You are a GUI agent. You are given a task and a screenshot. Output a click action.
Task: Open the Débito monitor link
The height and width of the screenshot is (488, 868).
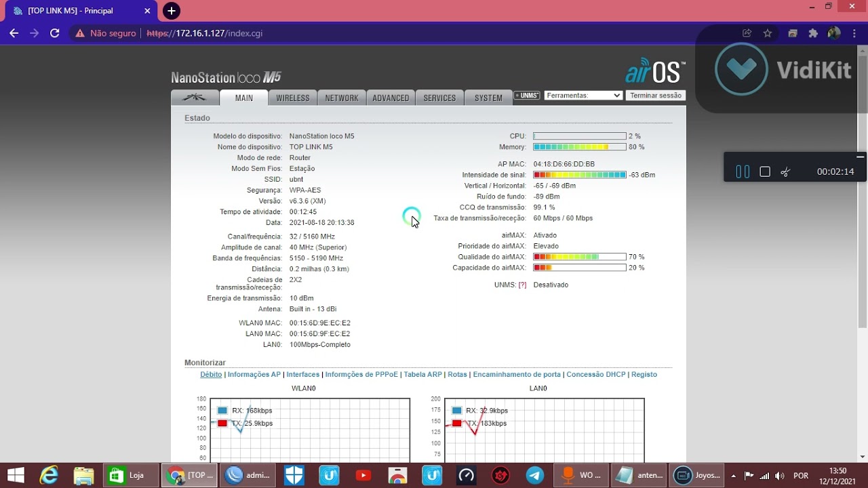211,374
